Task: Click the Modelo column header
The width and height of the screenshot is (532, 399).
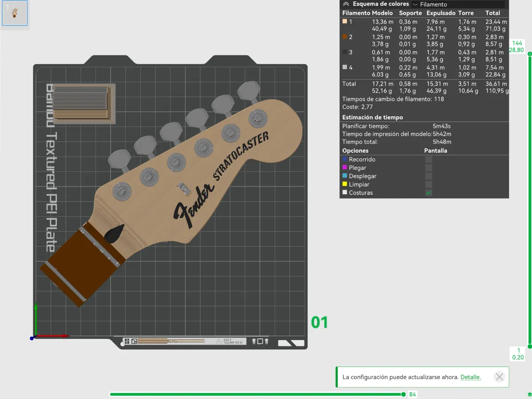Action: pos(382,13)
